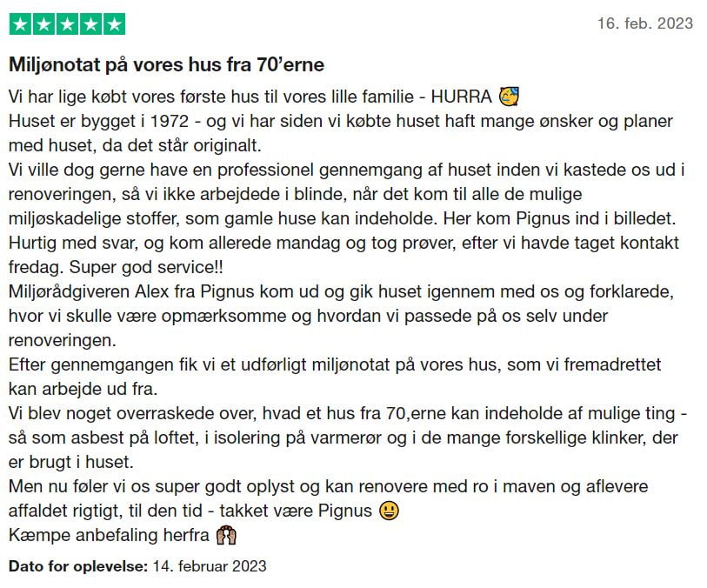
Task: Click the line 'kan arbejde ud fra.'
Action: tap(83, 389)
